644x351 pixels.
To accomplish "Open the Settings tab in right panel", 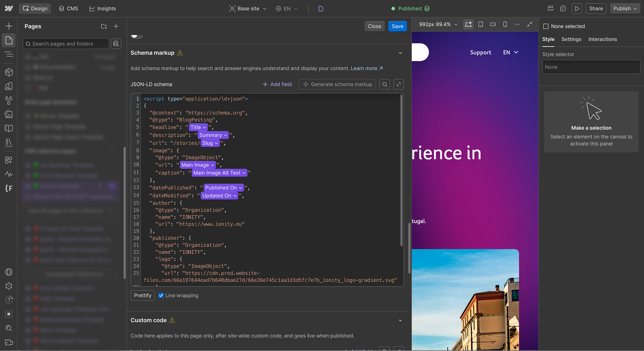I will click(x=571, y=39).
